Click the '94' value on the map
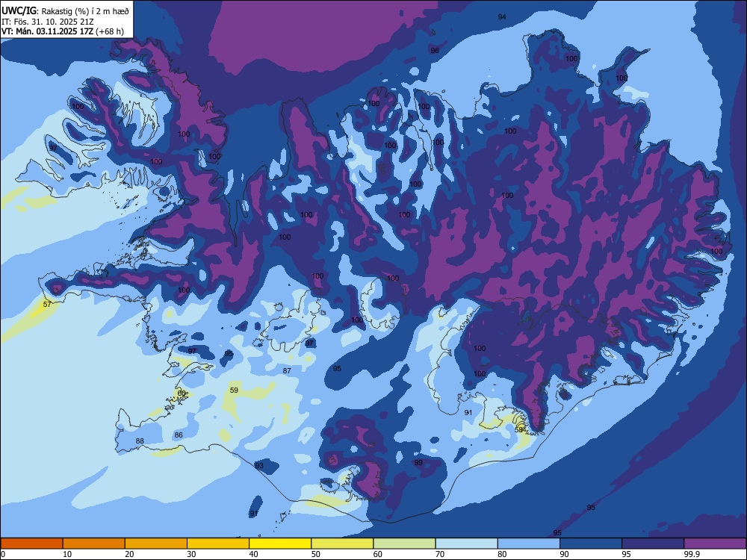This screenshot has height=560, width=747. pos(502,16)
